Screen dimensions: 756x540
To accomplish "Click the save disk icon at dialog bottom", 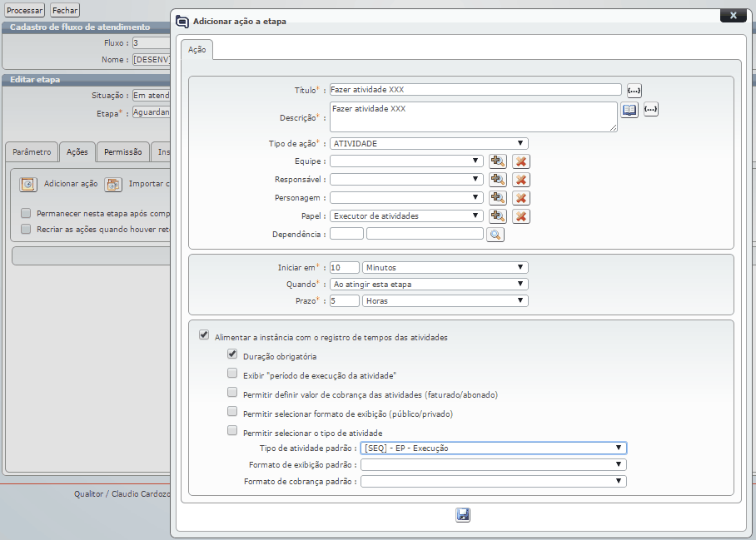I will coord(463,515).
